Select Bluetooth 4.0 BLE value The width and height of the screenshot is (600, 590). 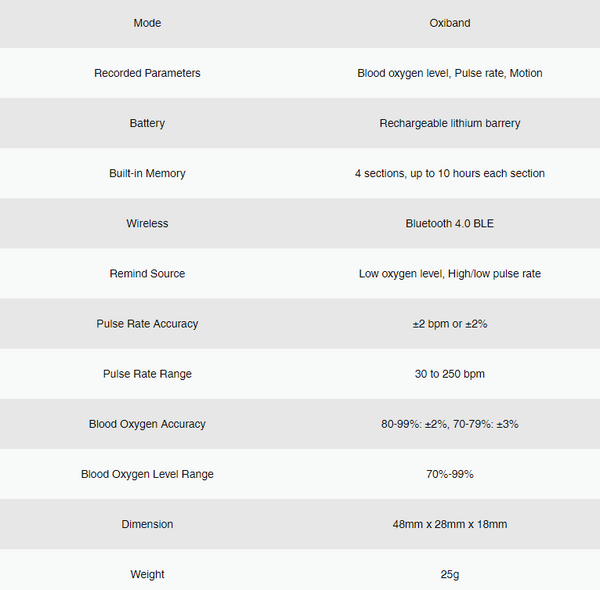point(450,223)
